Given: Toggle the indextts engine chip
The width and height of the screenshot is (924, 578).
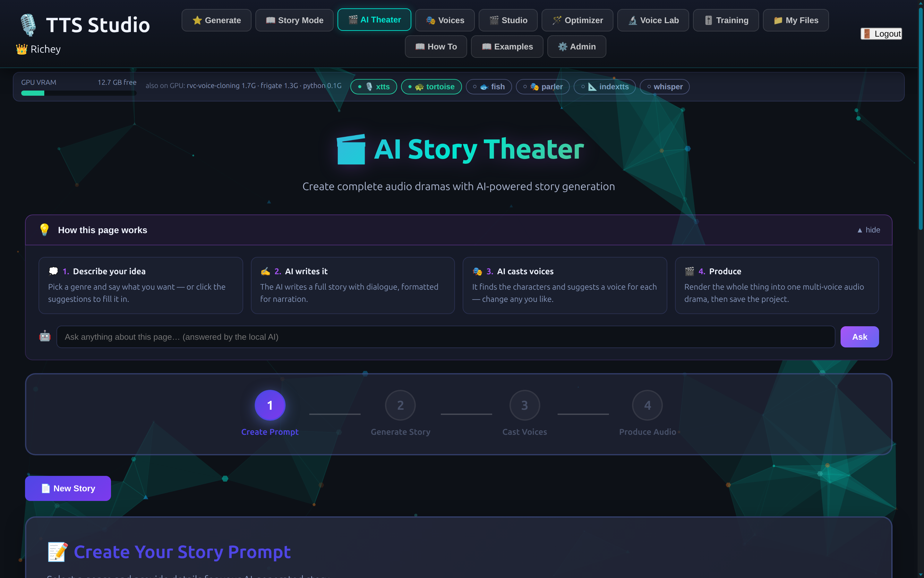Looking at the screenshot, I should (604, 87).
